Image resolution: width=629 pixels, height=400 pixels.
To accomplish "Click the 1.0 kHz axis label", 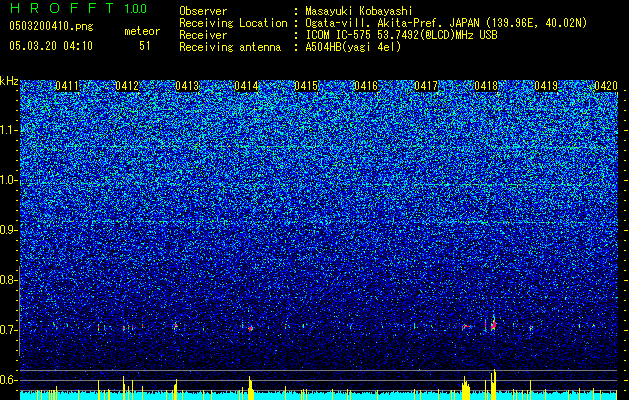I will point(7,180).
